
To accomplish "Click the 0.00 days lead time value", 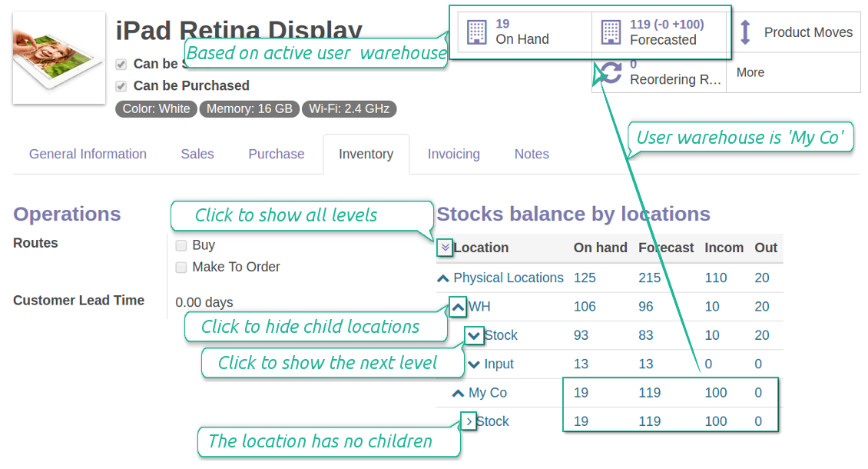I will pos(204,302).
